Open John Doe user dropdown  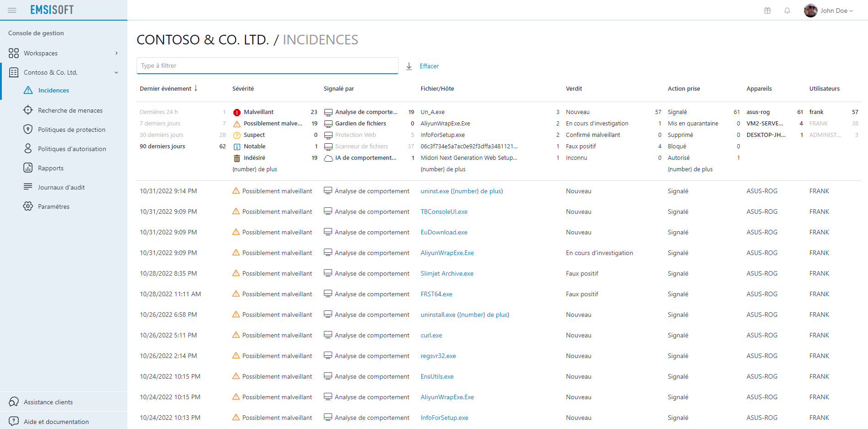[x=836, y=11]
